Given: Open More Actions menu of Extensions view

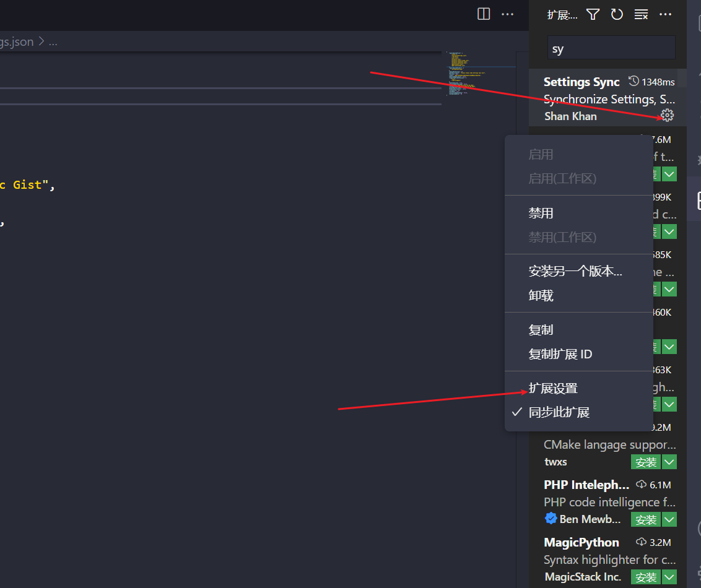Looking at the screenshot, I should [665, 14].
